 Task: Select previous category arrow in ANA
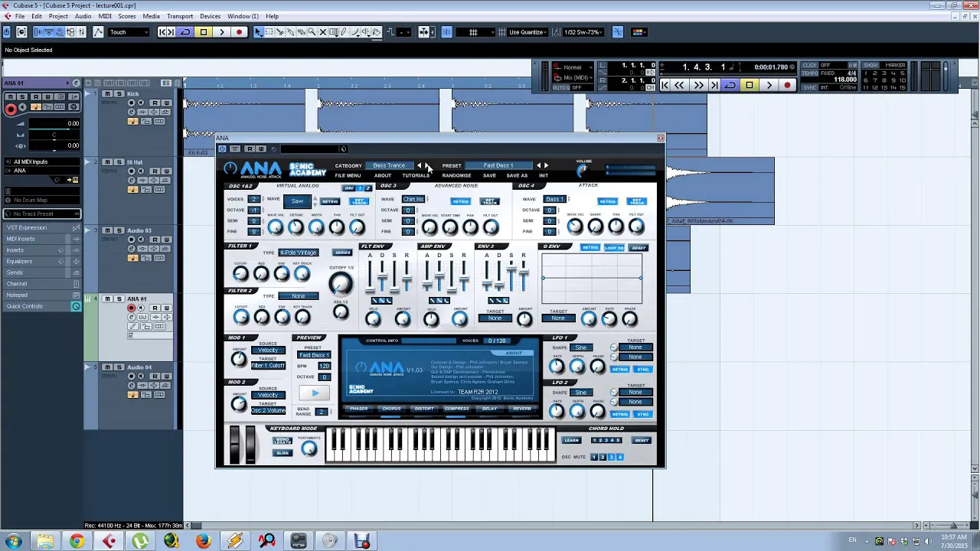pyautogui.click(x=419, y=165)
